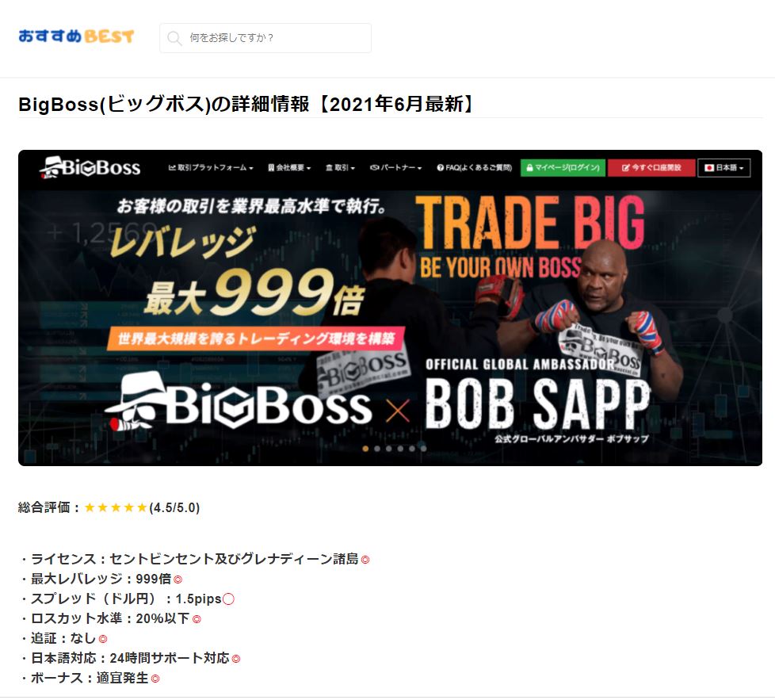775x700 pixels.
Task: Click the gold star rating icons
Action: click(x=116, y=507)
